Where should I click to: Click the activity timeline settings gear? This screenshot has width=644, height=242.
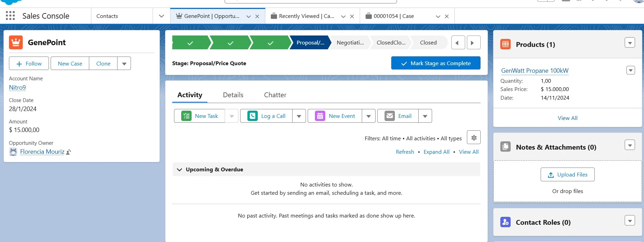tap(474, 138)
